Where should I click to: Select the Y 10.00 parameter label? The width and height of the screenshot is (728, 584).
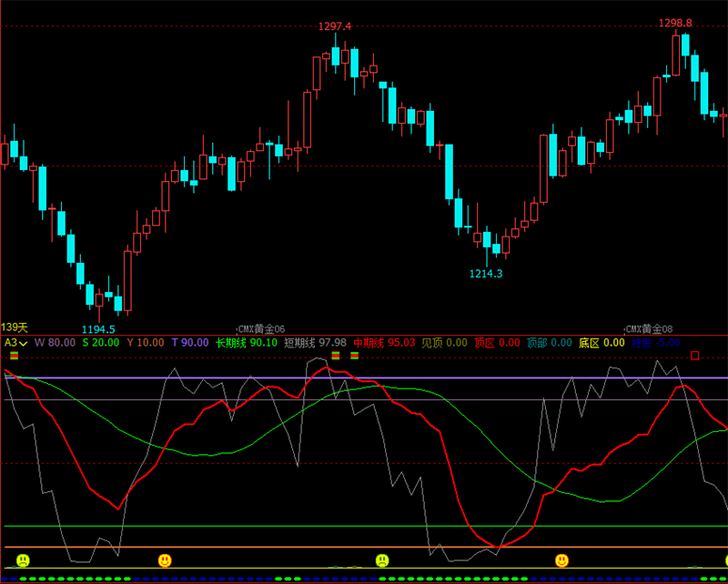146,343
